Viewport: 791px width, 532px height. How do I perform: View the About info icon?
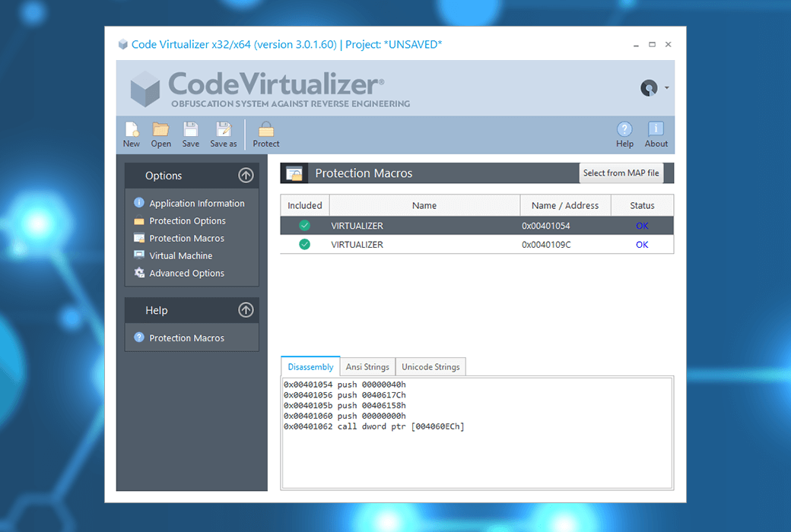tap(655, 134)
